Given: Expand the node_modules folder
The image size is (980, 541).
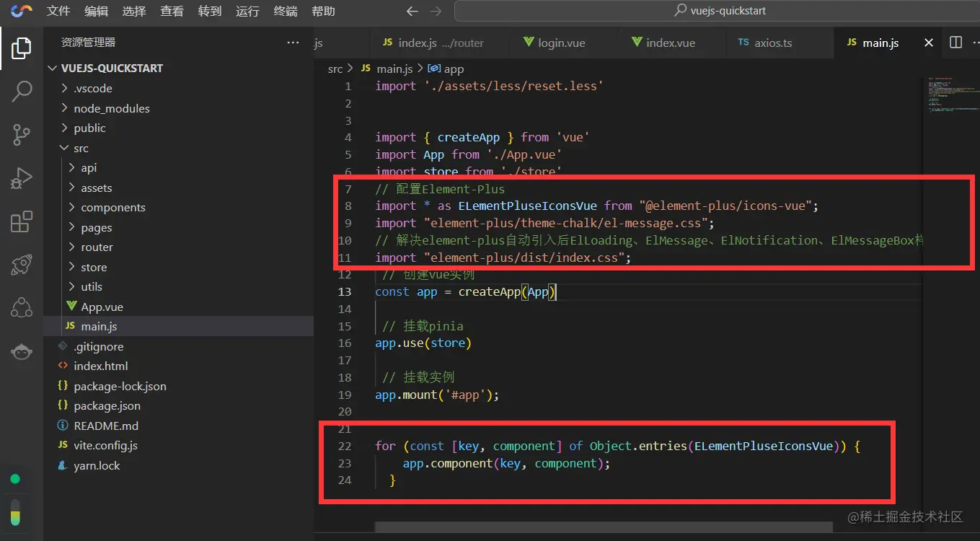Looking at the screenshot, I should coord(178,108).
